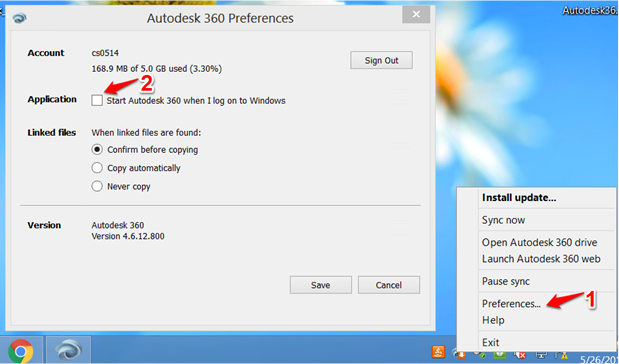619x364 pixels.
Task: Click the Java update tray icon
Action: click(x=438, y=352)
